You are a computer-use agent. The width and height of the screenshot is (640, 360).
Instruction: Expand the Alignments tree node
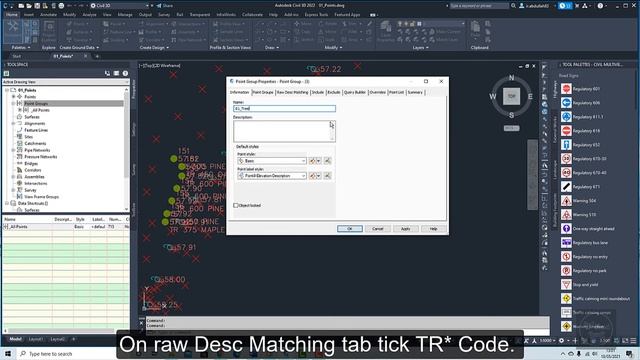click(x=13, y=123)
